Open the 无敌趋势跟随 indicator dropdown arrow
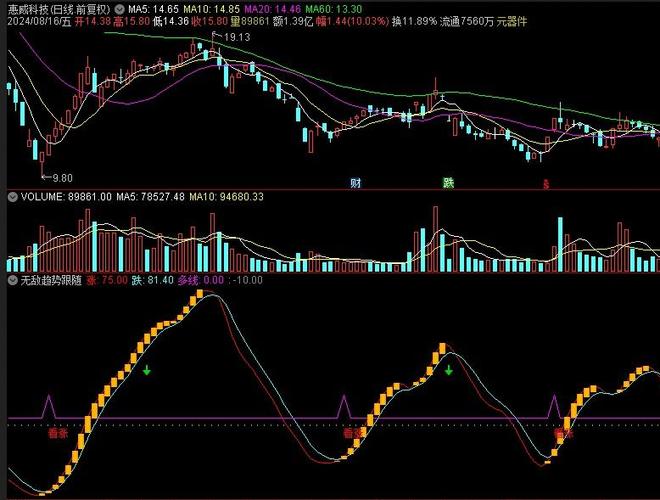The image size is (660, 500). point(13,280)
